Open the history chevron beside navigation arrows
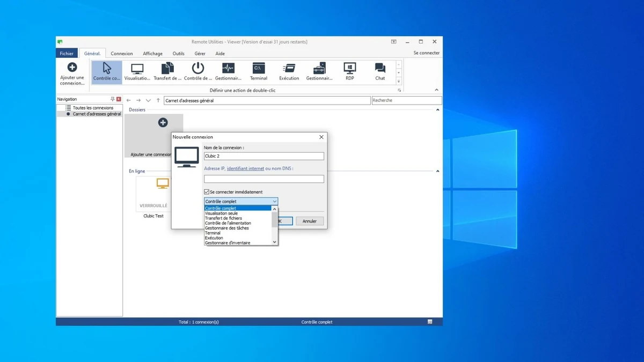Screen dimensions: 644x362 point(149,100)
